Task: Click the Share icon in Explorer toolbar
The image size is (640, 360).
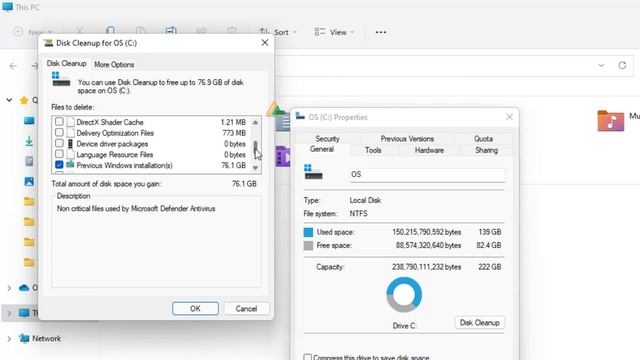Action: (x=201, y=31)
